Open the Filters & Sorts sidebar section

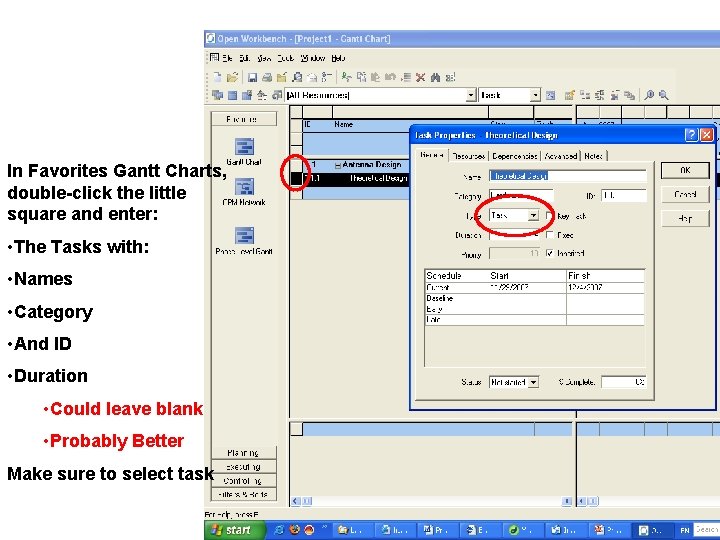pos(244,495)
